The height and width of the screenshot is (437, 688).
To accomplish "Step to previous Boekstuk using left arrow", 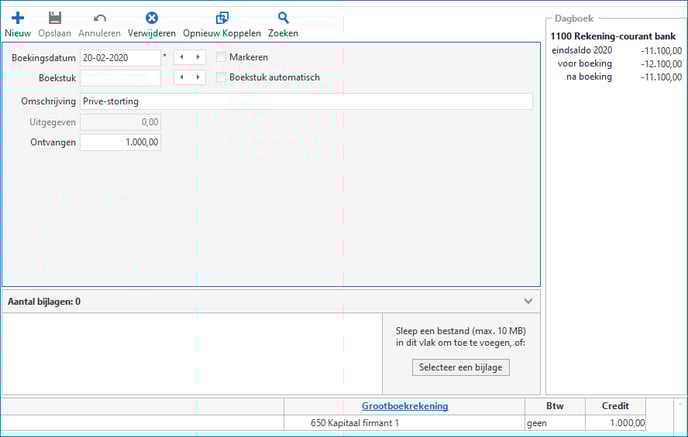I will tap(181, 78).
